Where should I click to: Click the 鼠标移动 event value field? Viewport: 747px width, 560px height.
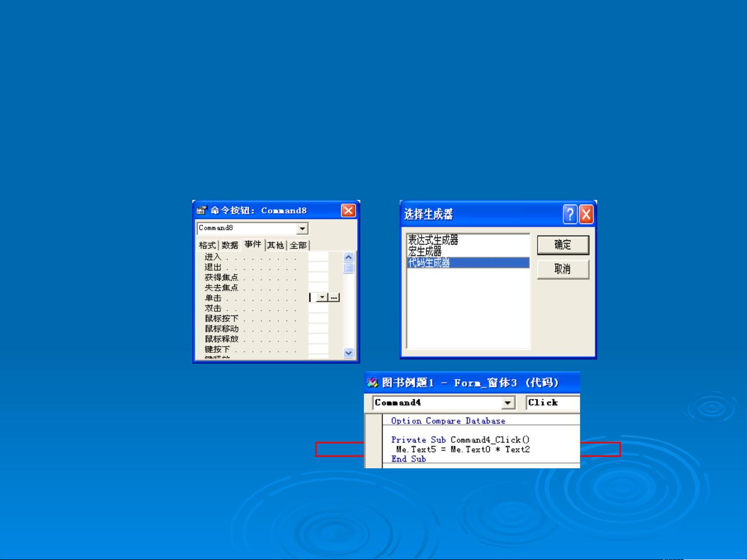[318, 329]
